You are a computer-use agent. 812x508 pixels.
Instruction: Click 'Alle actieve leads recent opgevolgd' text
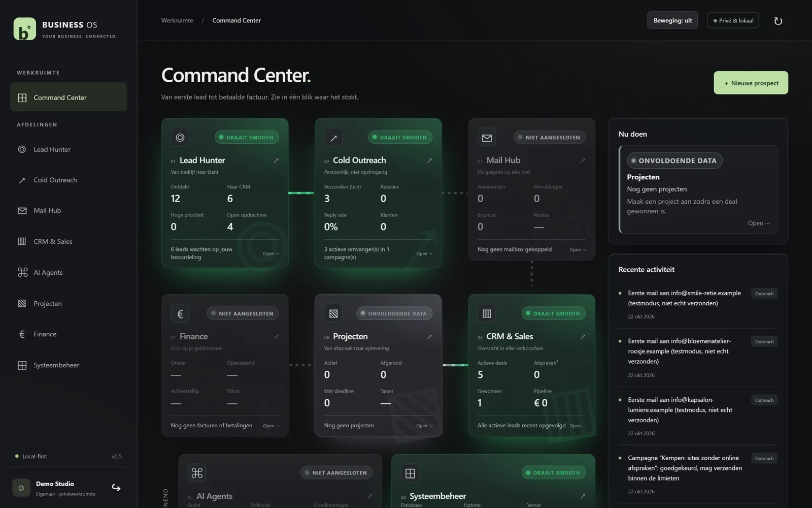(x=521, y=426)
